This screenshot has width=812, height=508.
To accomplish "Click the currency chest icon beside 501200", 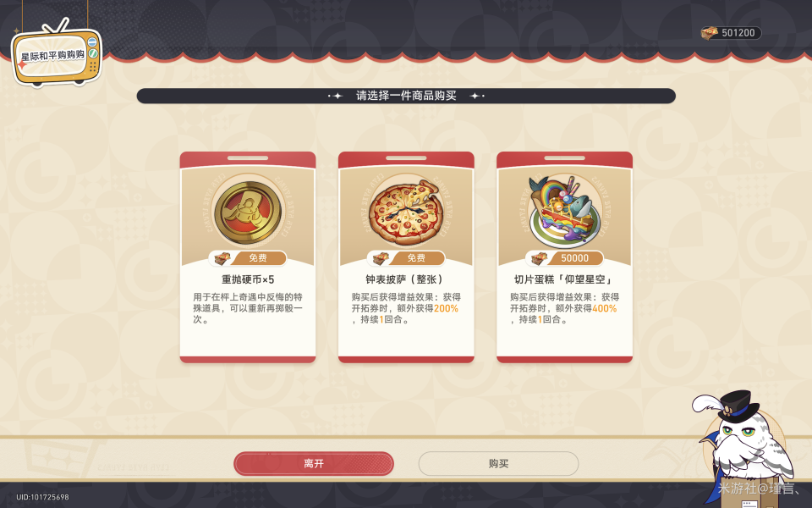I will (709, 33).
